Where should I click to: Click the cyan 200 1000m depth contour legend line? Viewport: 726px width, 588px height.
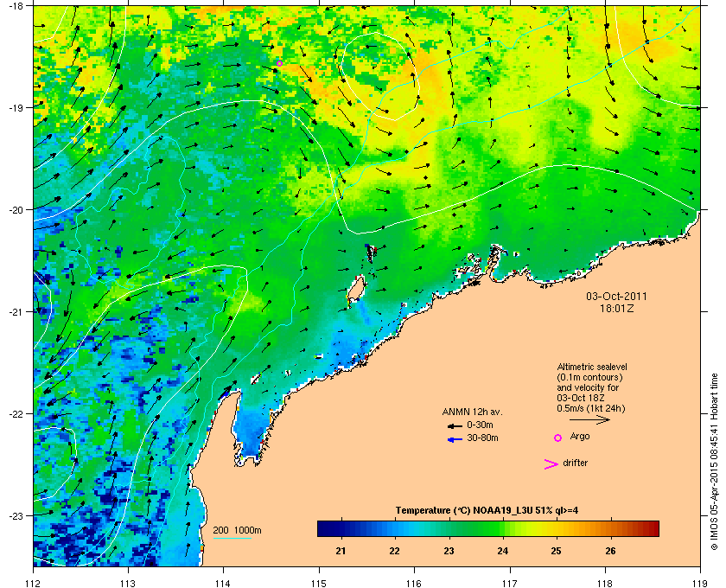(232, 538)
